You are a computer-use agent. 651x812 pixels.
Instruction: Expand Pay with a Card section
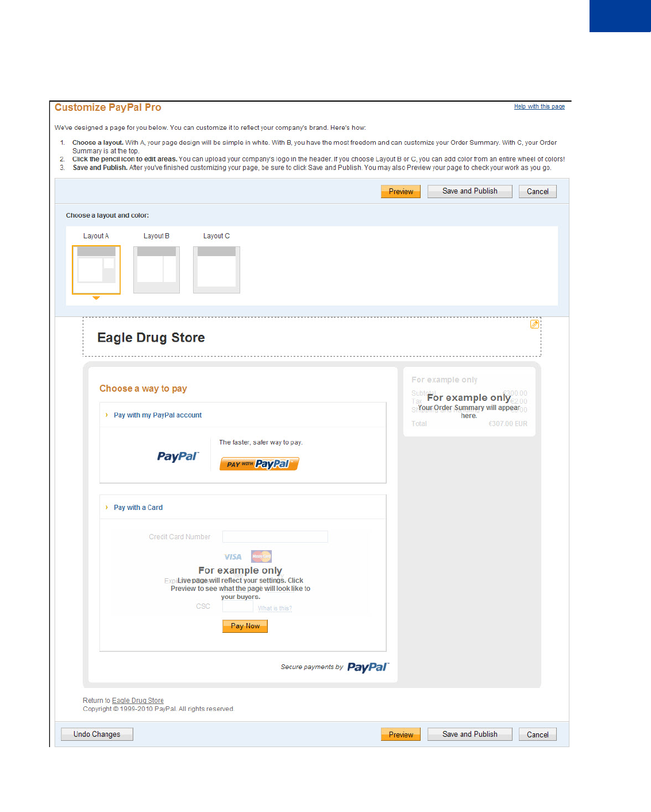click(138, 508)
